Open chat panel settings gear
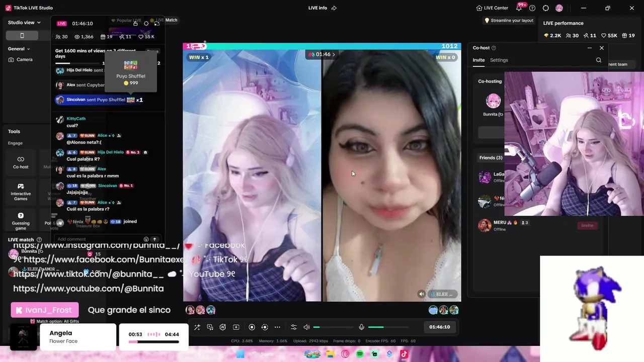Screen dimensions: 644x362 click(146, 24)
